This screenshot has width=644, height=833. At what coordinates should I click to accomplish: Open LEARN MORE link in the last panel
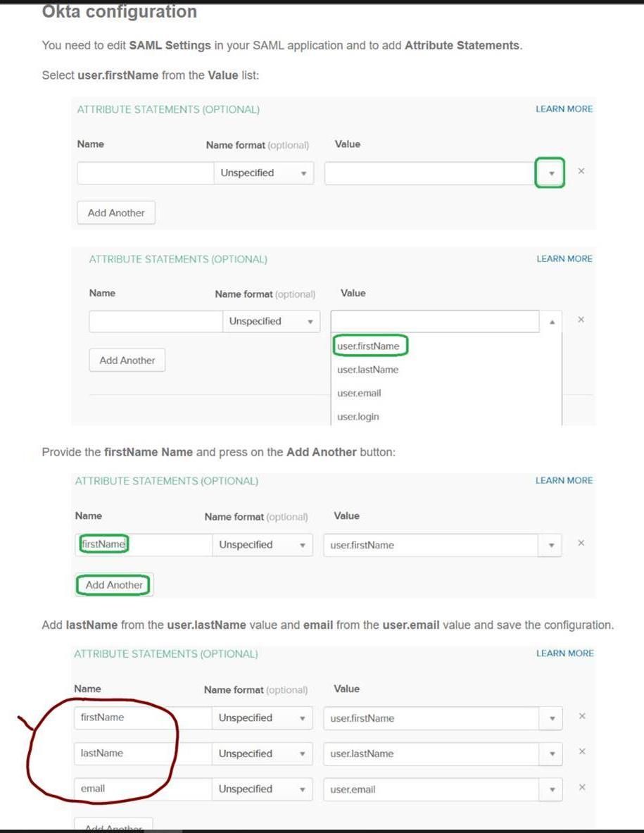click(x=564, y=653)
